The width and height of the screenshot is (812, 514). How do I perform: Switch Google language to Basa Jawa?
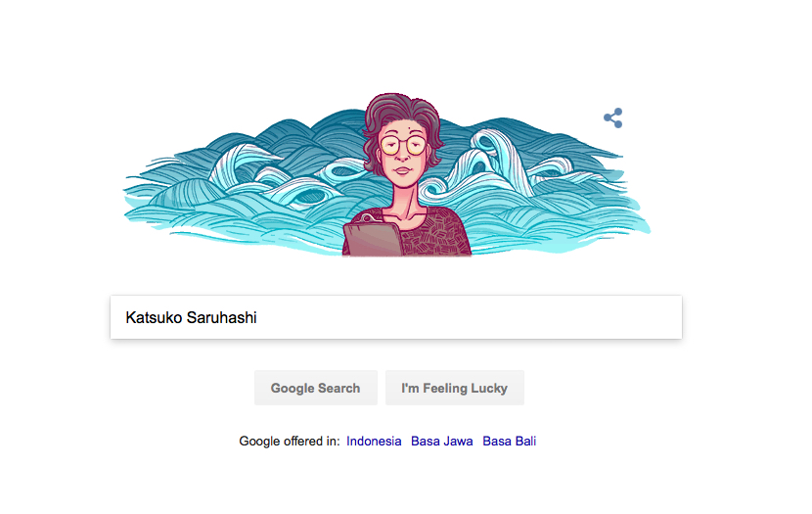(442, 441)
